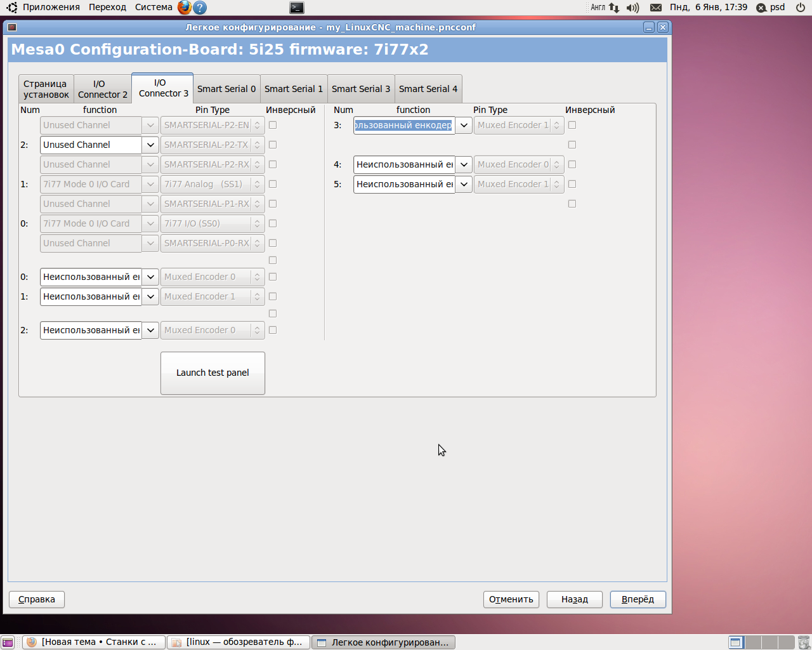Select the I/O Connector 3 tab

pos(162,88)
